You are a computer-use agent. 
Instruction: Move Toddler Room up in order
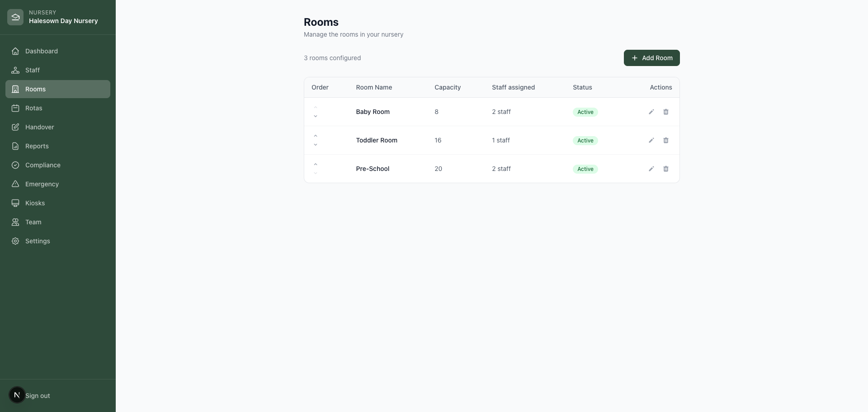coord(316,136)
